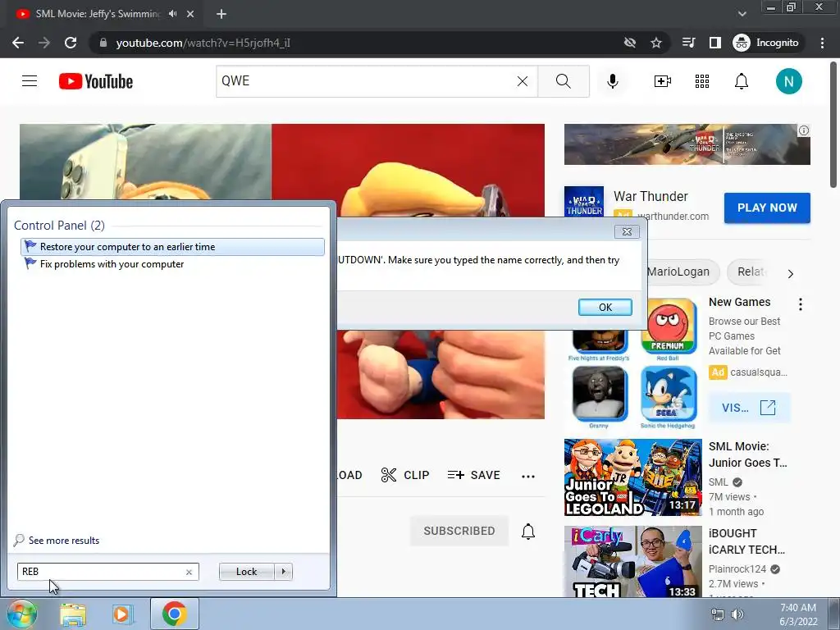This screenshot has width=840, height=630.
Task: Click the Windows Start orb
Action: pyautogui.click(x=21, y=614)
